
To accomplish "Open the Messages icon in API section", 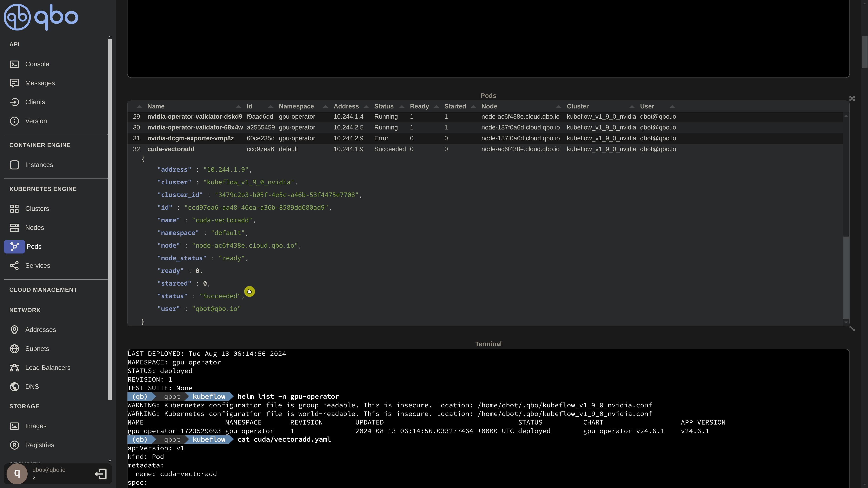I will tap(15, 83).
